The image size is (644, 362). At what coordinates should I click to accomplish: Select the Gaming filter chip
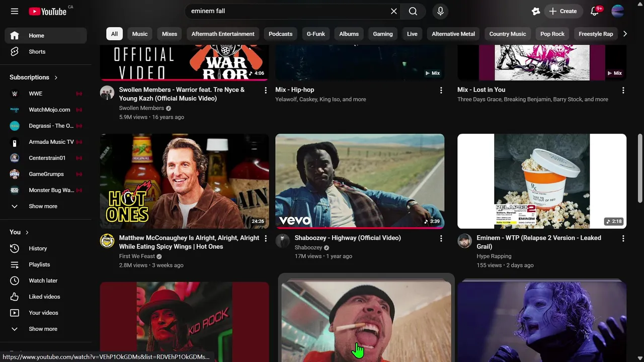[x=383, y=34]
